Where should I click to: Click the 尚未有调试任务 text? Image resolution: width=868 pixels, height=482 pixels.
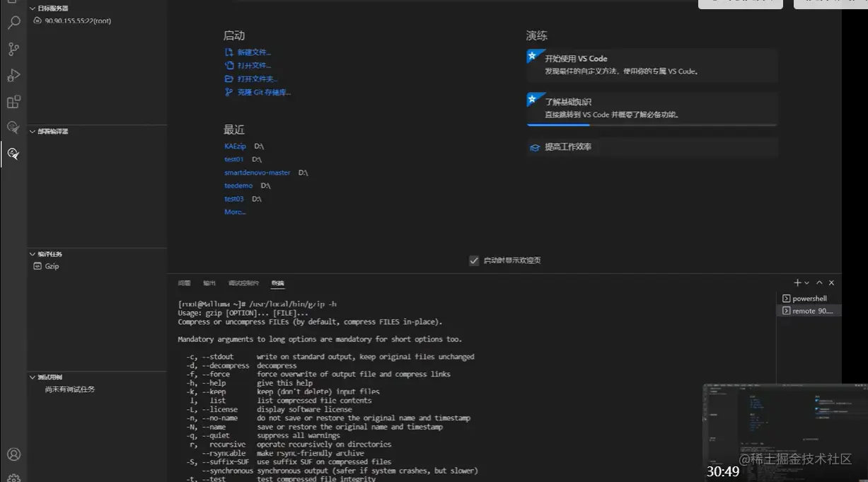point(70,389)
